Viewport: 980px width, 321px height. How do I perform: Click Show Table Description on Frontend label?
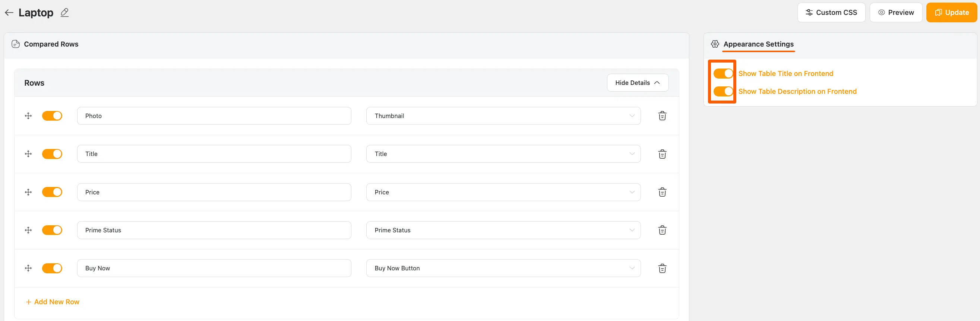click(797, 91)
